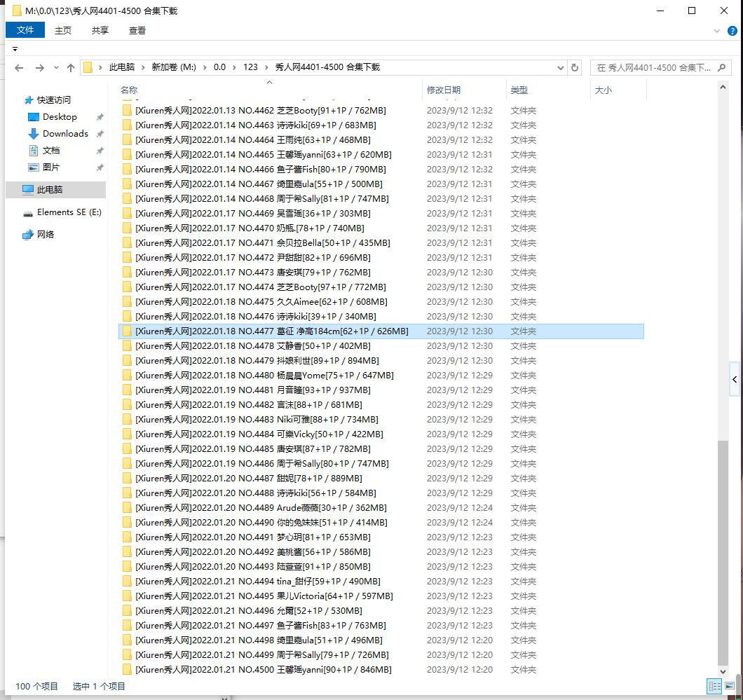Viewport: 743px width, 700px height.
Task: Click the scrollbar up arrow
Action: [723, 87]
